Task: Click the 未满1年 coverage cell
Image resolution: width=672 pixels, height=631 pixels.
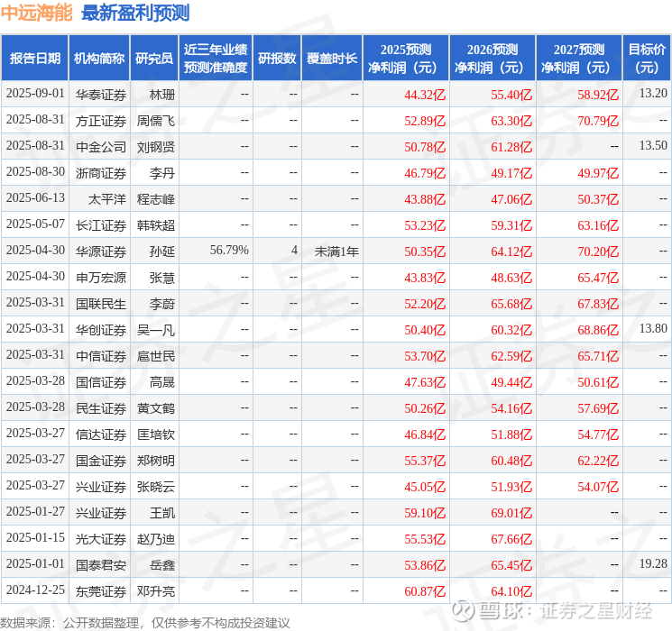Action: click(336, 251)
